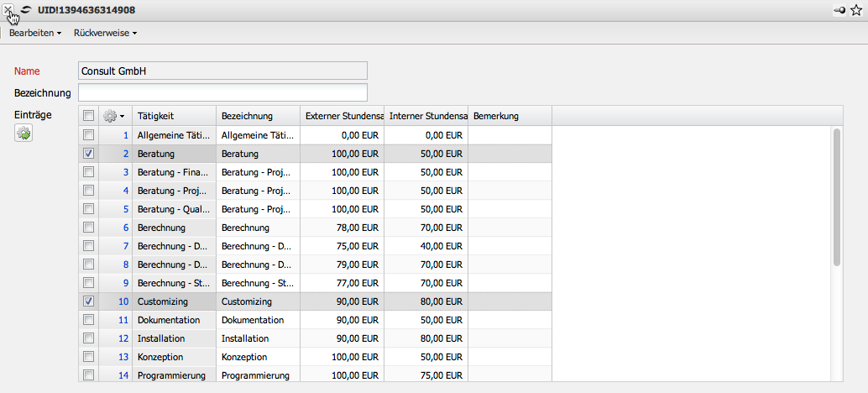Click the table's vertical scrollbar thumb
This screenshot has width=868, height=393.
tap(836, 197)
